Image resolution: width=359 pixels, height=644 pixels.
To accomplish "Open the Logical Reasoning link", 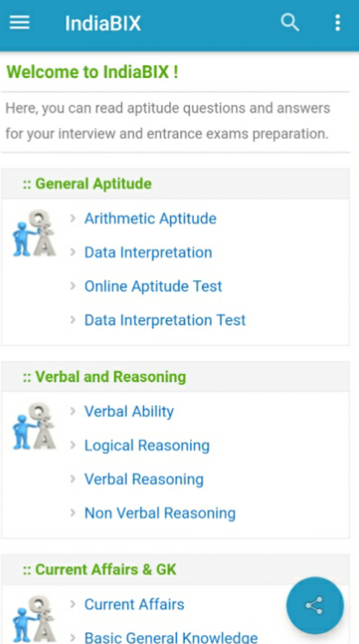I will click(146, 445).
